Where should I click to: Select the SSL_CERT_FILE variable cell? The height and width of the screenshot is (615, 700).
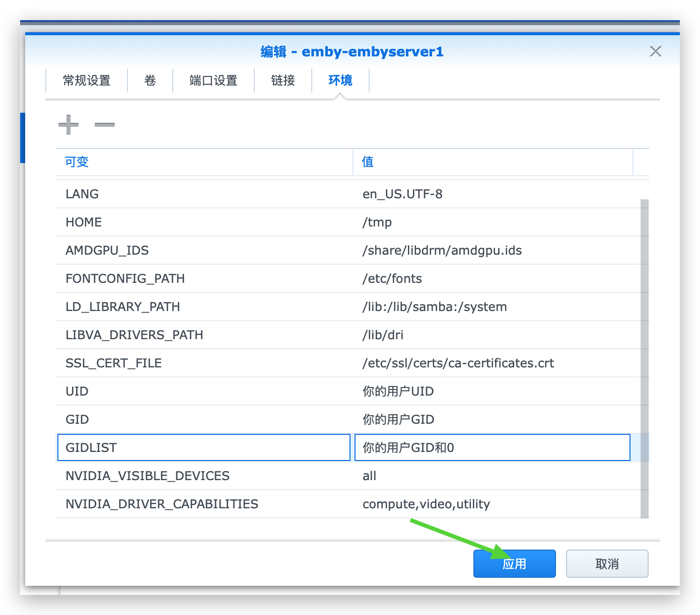(x=204, y=363)
